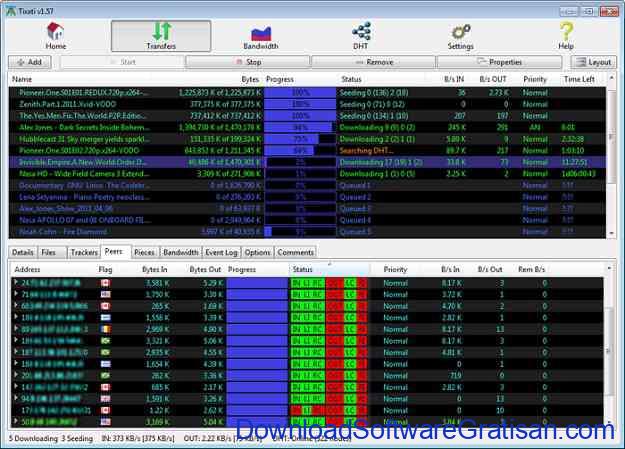Image resolution: width=625 pixels, height=449 pixels.
Task: Click flag icon of peer with 1,654 K in
Action: (x=106, y=364)
